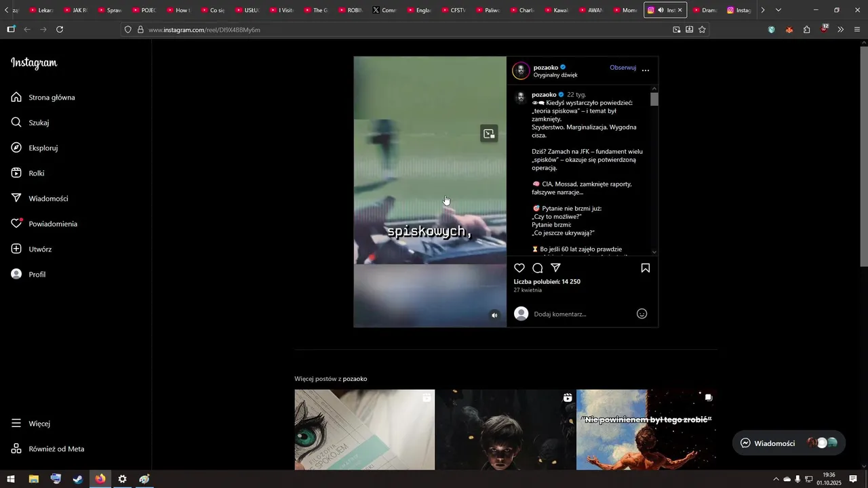Open the list all tabs dropdown
The image size is (868, 488).
[778, 10]
